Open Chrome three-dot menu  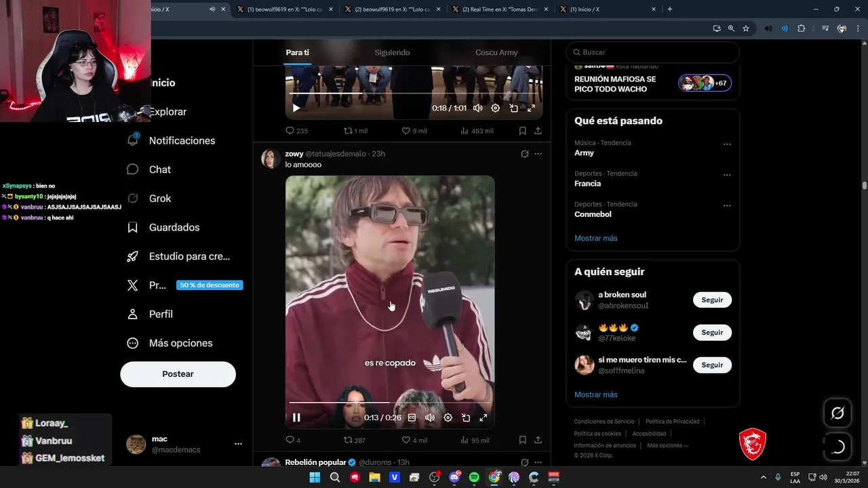pos(857,28)
